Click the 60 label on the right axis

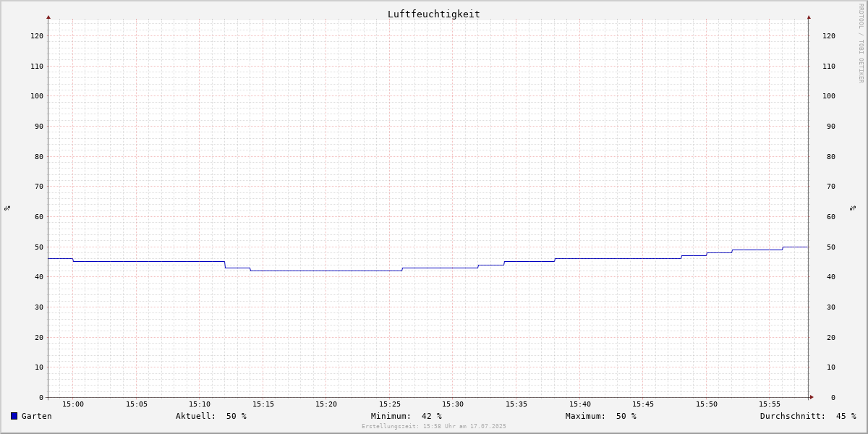831,216
